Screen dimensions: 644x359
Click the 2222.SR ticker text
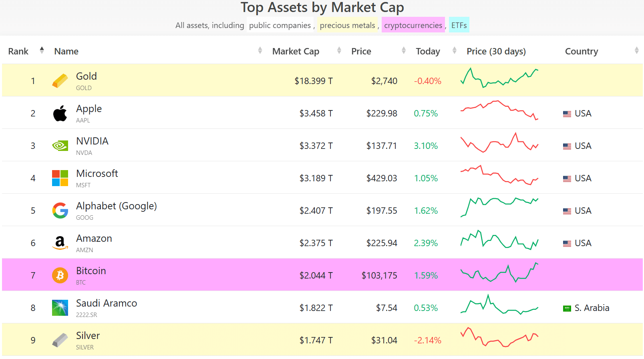point(87,315)
